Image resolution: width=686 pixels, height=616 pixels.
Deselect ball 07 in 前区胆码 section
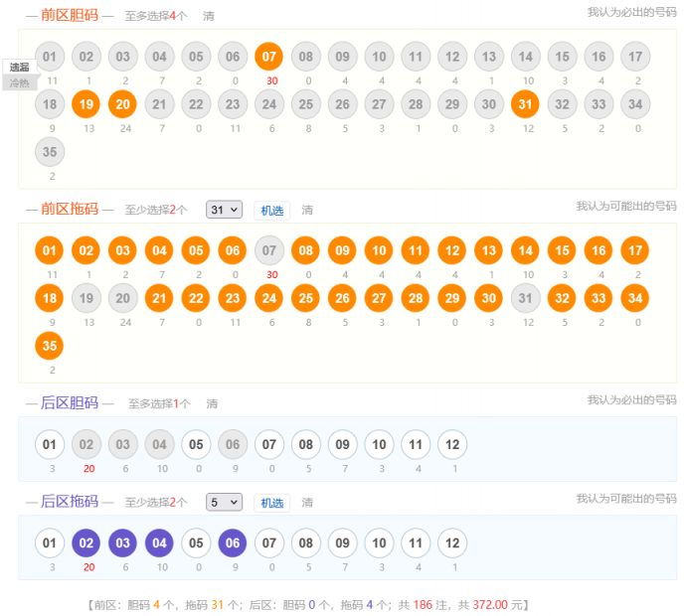coord(268,57)
